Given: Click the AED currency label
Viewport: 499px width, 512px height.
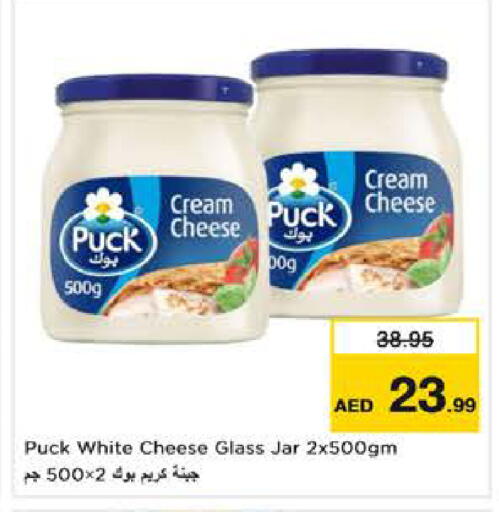Looking at the screenshot, I should click(353, 406).
